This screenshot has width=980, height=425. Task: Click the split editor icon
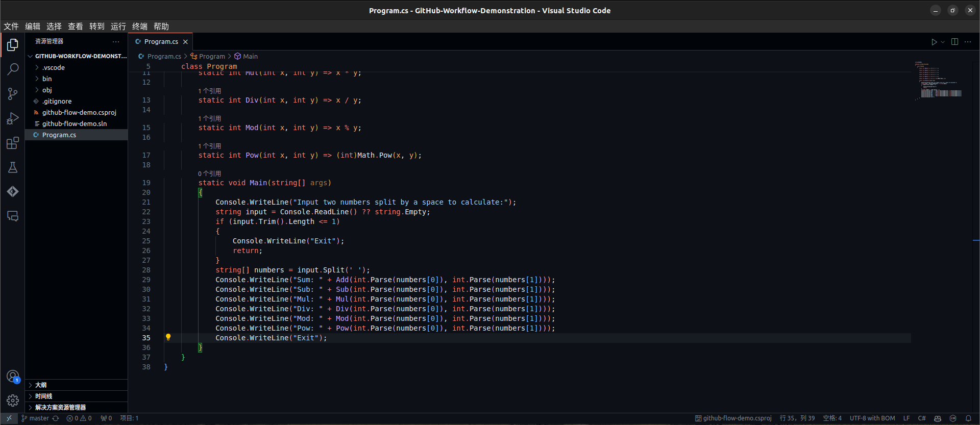[x=954, y=42]
